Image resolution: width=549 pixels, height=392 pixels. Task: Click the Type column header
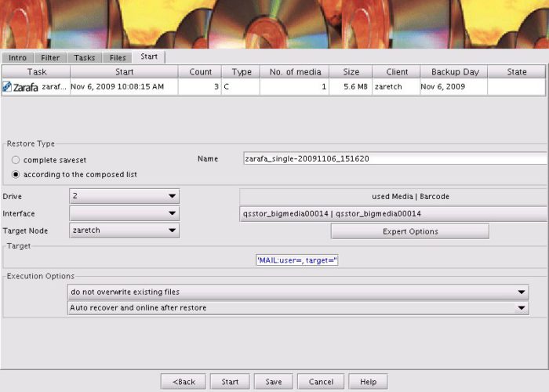tap(242, 72)
